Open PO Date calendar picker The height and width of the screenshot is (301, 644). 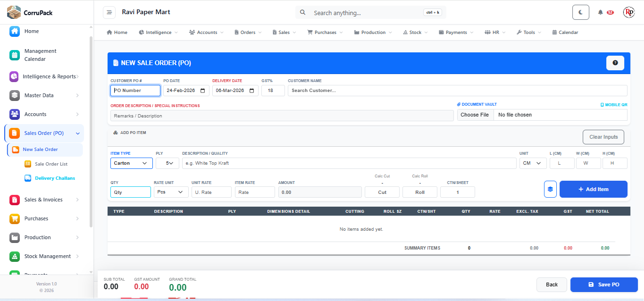(203, 91)
